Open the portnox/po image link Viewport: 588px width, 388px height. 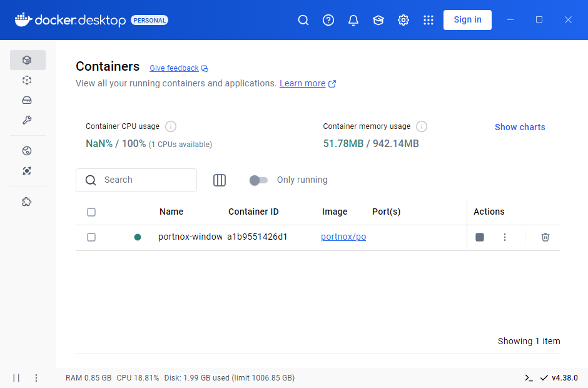343,237
